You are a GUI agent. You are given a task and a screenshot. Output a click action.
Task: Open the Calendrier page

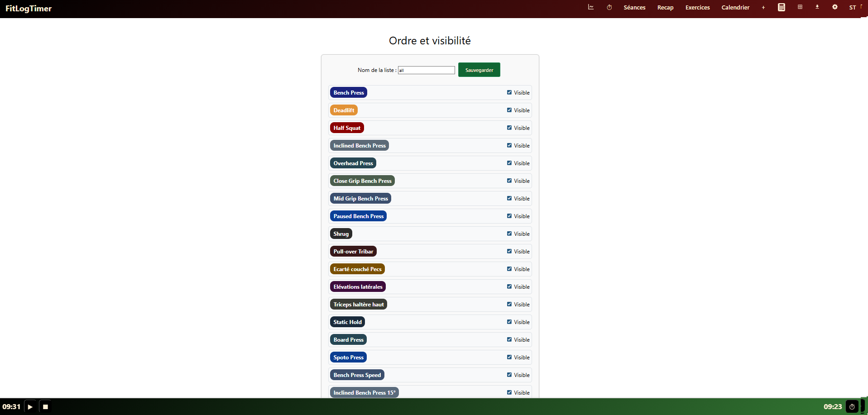[x=735, y=8]
